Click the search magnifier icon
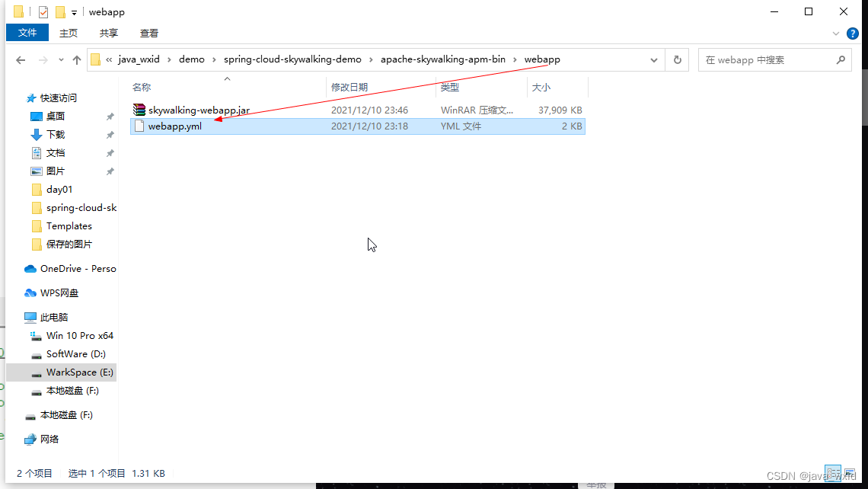Viewport: 868px width, 489px height. click(x=841, y=60)
